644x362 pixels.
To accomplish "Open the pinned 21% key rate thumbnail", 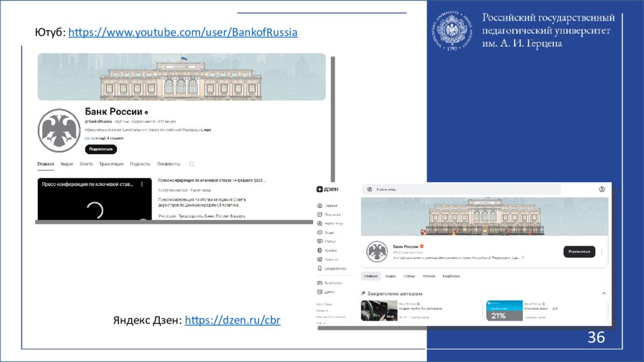I will tap(504, 310).
